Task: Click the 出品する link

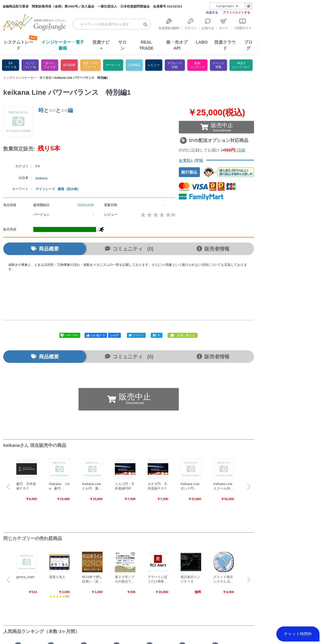Action: point(212,13)
